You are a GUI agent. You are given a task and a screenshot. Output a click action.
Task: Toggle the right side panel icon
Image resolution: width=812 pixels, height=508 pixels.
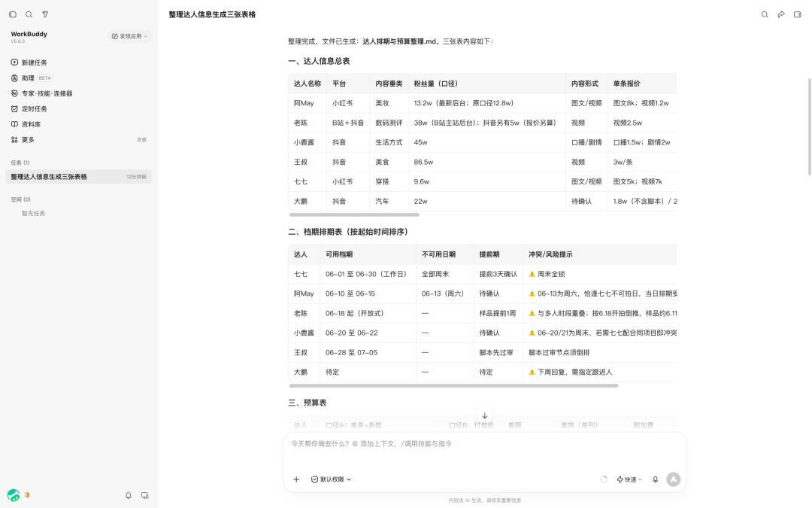click(798, 14)
